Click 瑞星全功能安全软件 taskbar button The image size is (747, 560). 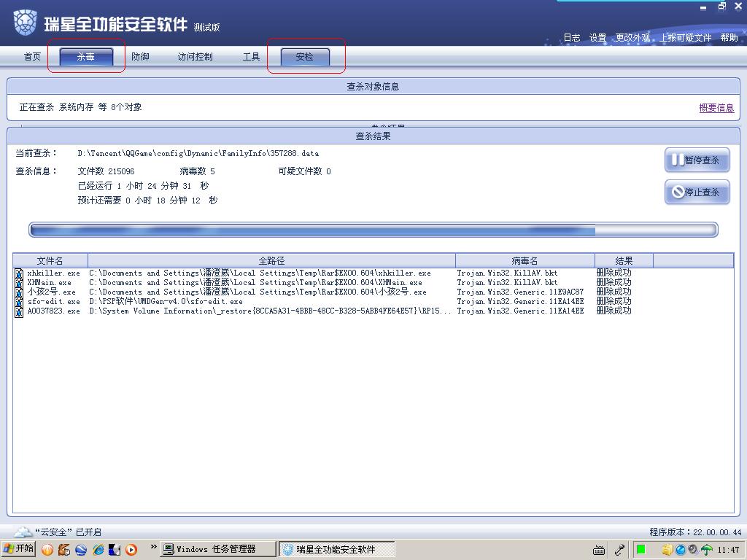(337, 549)
